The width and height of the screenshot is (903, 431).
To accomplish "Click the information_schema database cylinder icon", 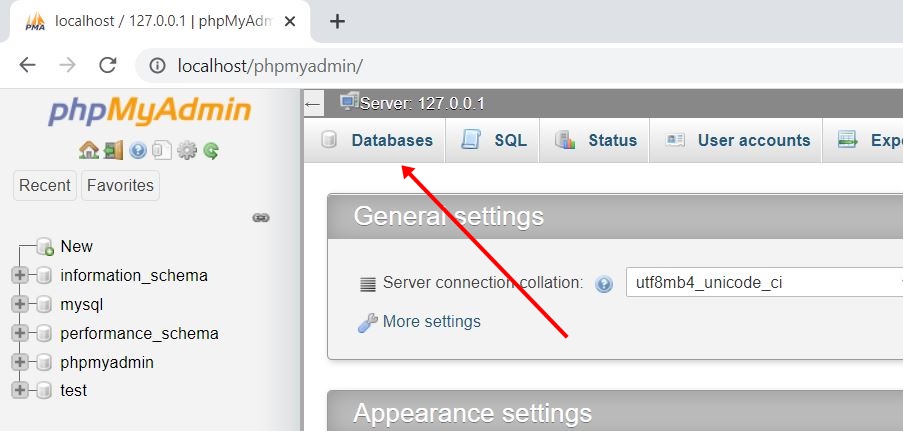I will pos(44,276).
